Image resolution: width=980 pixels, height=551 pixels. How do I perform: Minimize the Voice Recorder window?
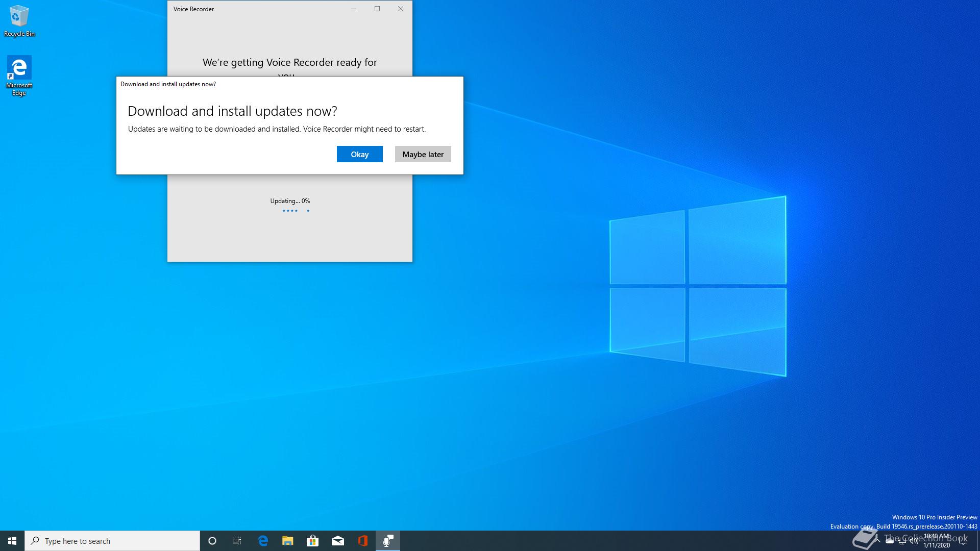[354, 9]
